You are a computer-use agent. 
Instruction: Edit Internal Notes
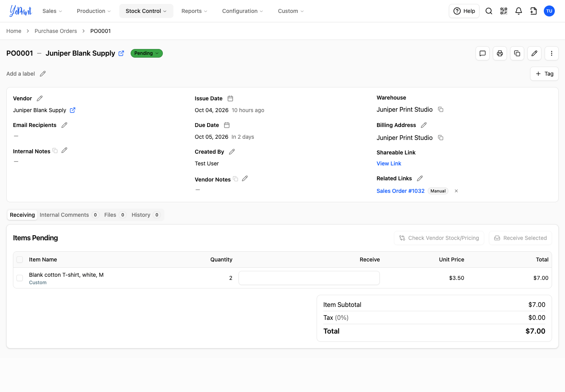tap(64, 150)
